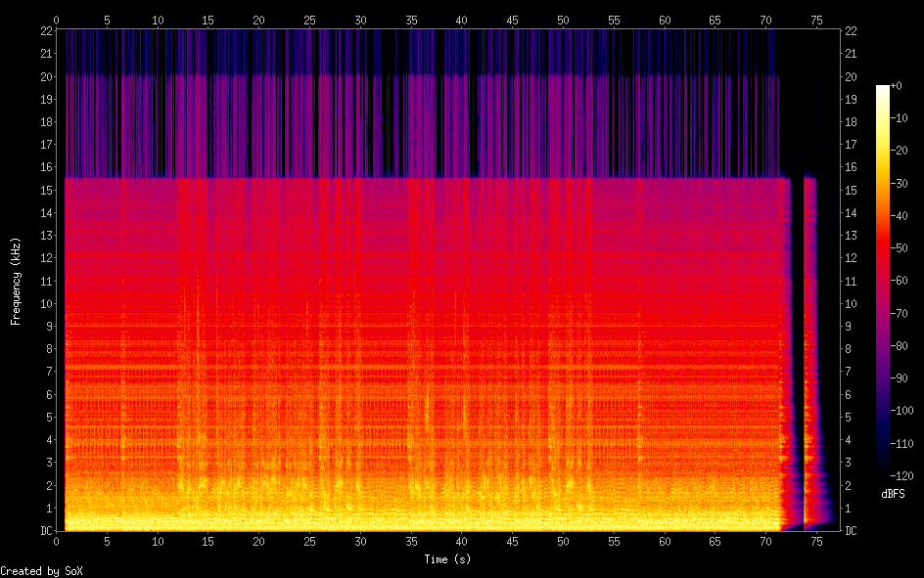Select the "-10" color scale label
Screen dimensions: 924x578
tap(899, 118)
